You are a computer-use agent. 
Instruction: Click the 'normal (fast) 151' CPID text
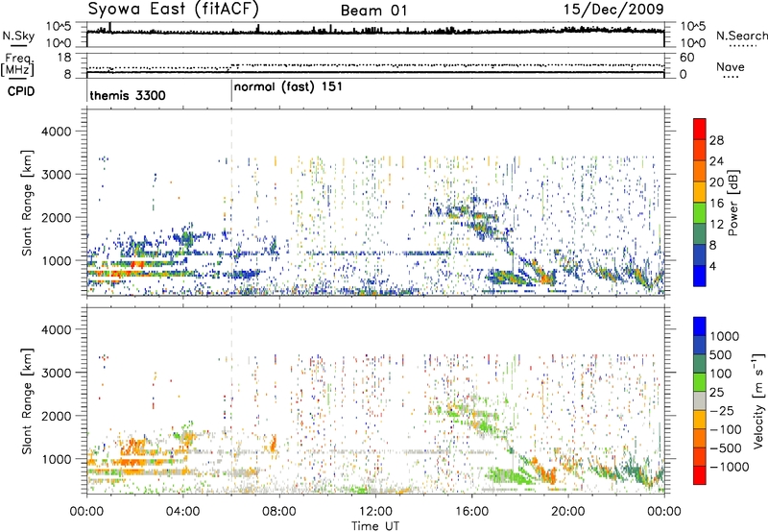coord(288,87)
